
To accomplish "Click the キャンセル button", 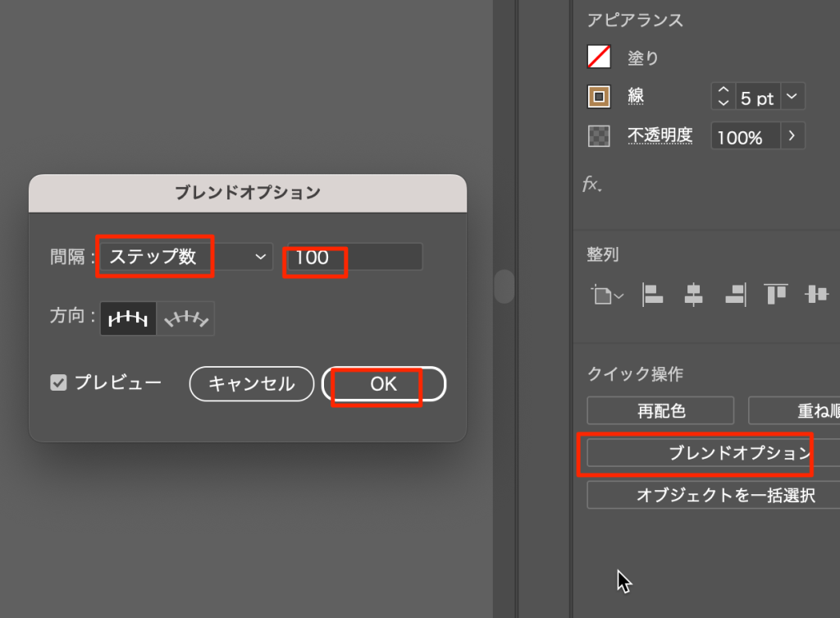I will coord(252,383).
